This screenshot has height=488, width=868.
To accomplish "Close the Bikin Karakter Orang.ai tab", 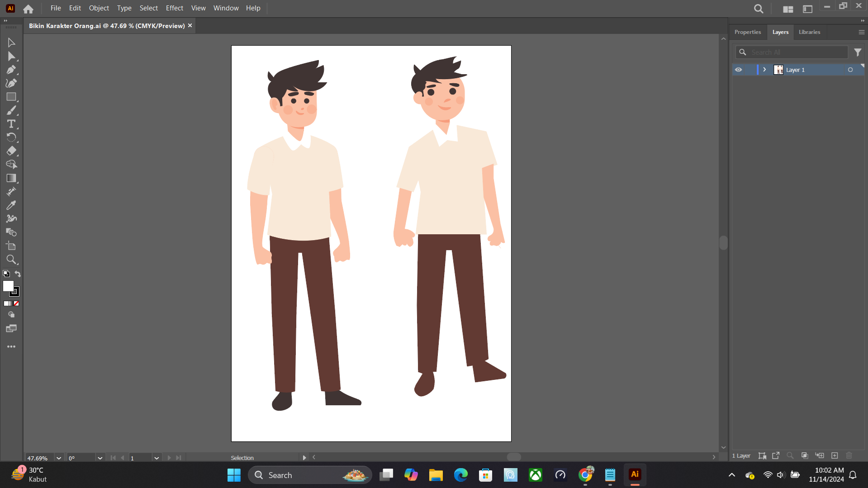I will click(190, 26).
